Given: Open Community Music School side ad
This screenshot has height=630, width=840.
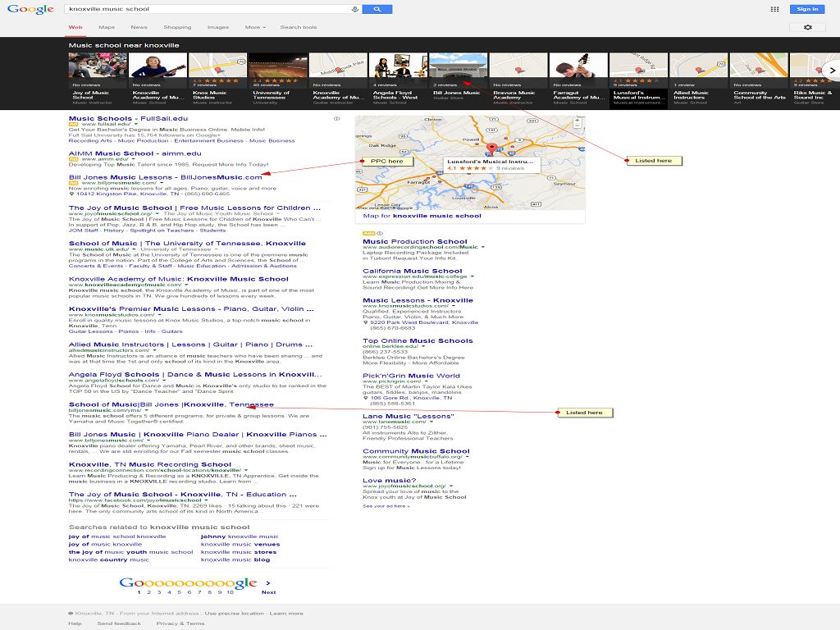Looking at the screenshot, I should [416, 451].
